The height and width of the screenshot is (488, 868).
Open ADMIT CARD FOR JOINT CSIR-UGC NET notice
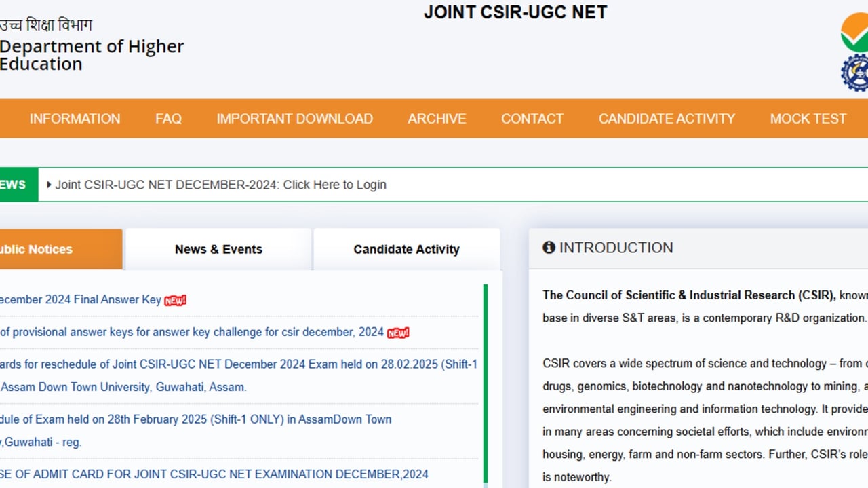214,474
